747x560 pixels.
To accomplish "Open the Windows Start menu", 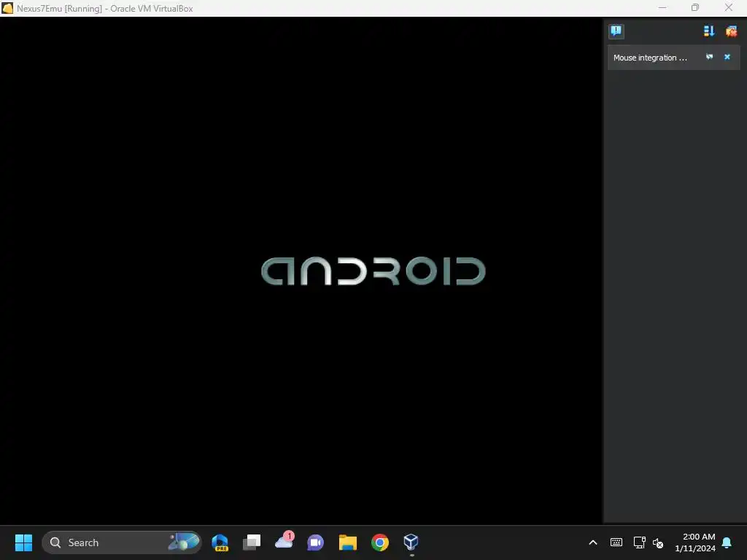I will [x=23, y=542].
